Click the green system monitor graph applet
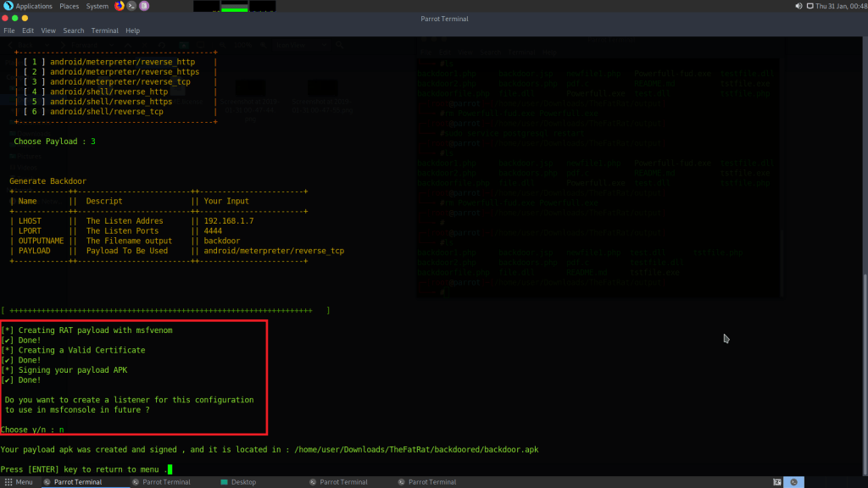This screenshot has width=868, height=488. [x=235, y=6]
